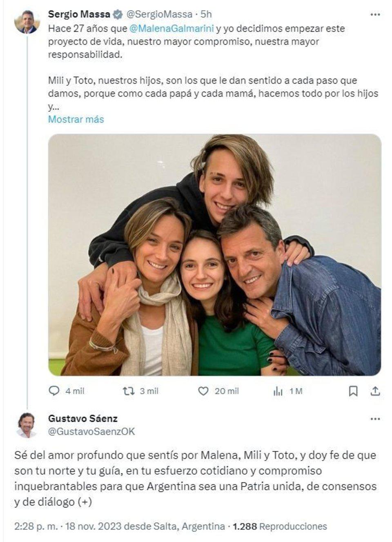The image size is (392, 542).
Task: Click the retweet icon
Action: tap(129, 391)
